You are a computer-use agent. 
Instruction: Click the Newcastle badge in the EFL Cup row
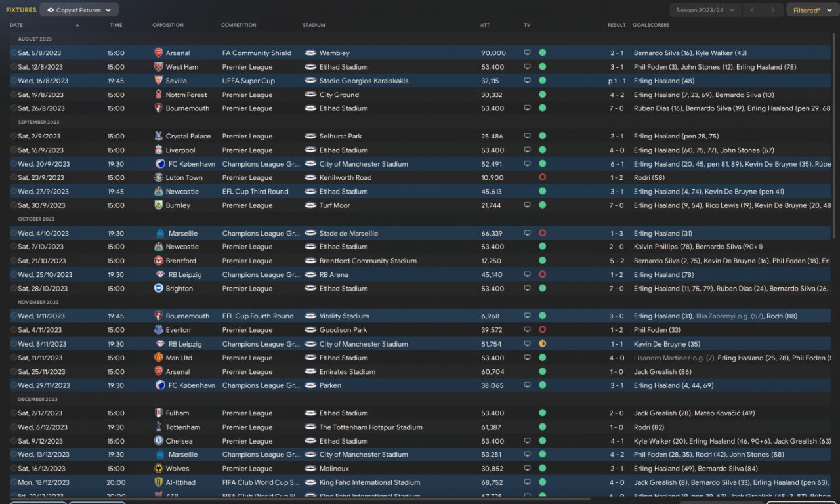click(x=159, y=192)
